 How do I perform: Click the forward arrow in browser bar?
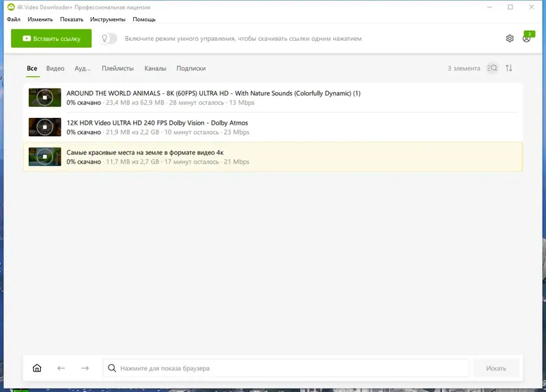click(x=85, y=368)
